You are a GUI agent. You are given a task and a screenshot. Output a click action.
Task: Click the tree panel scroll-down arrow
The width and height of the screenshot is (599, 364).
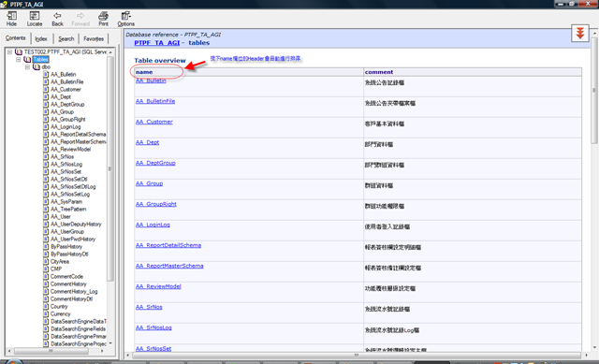click(110, 343)
